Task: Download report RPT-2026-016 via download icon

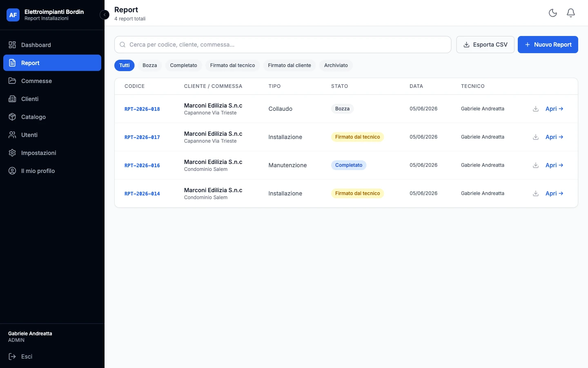Action: 536,165
